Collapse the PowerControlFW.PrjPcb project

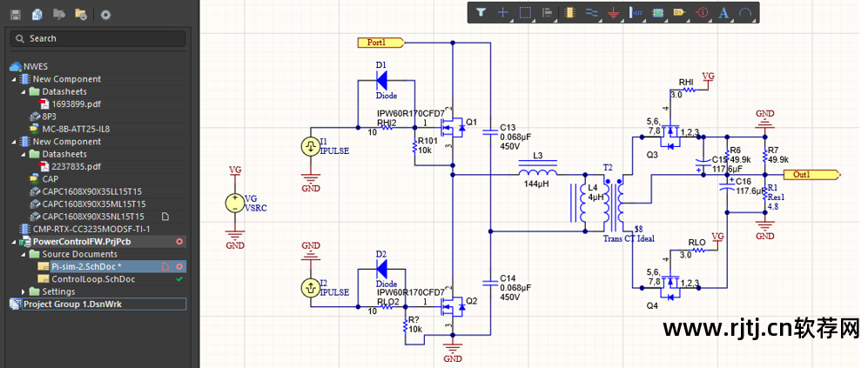tap(14, 242)
